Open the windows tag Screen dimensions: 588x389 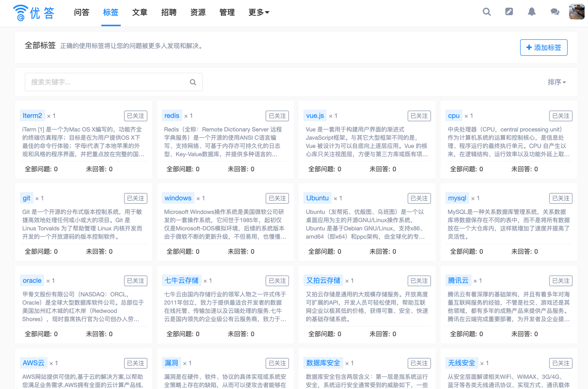(x=178, y=198)
